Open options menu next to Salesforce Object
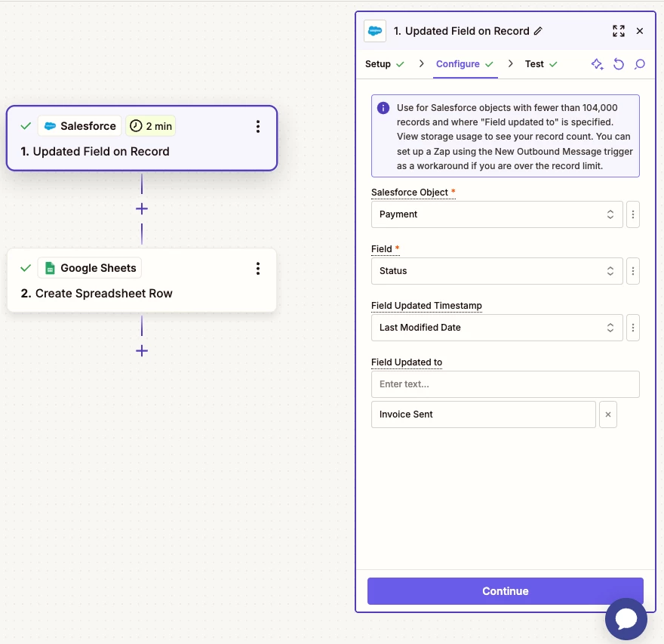The height and width of the screenshot is (644, 664). click(632, 214)
